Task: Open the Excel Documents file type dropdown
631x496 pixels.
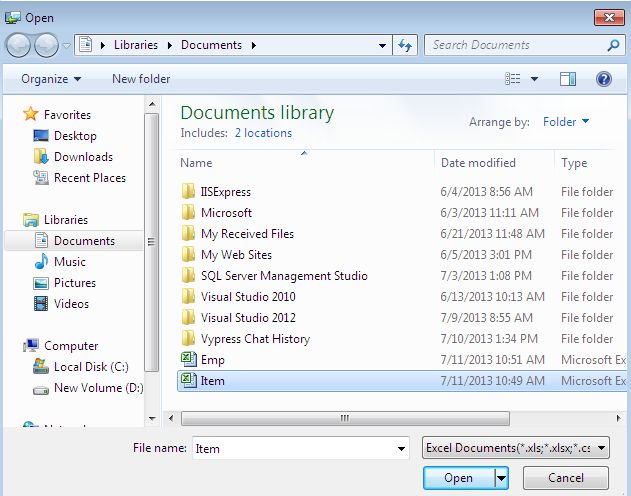Action: coord(516,448)
